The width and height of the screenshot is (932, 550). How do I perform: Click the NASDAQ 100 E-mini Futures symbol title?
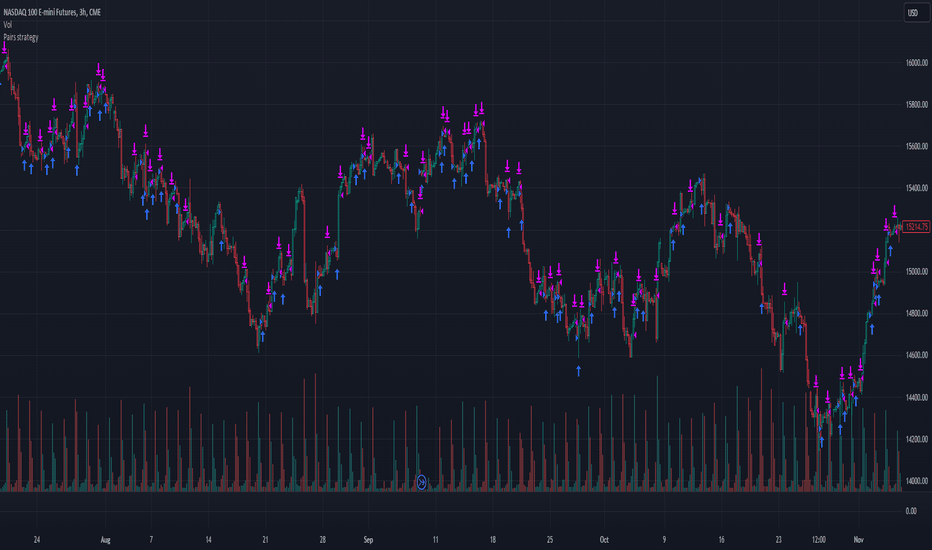52,12
